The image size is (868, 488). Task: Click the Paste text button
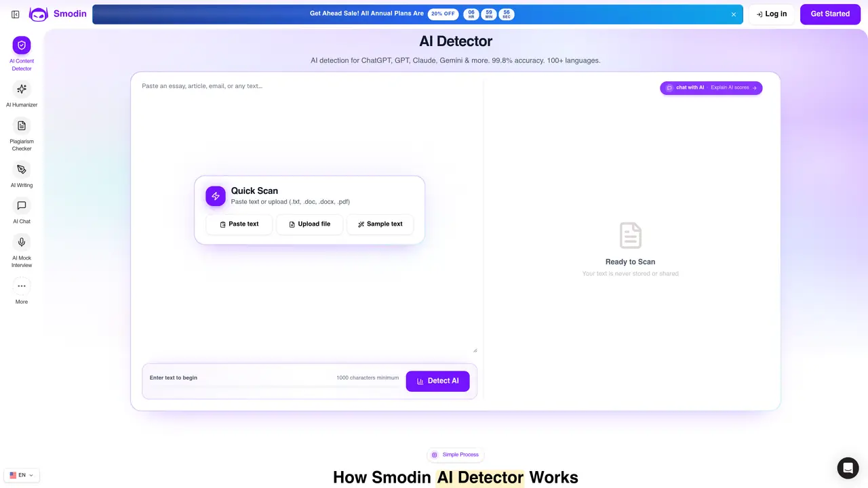[x=239, y=224]
